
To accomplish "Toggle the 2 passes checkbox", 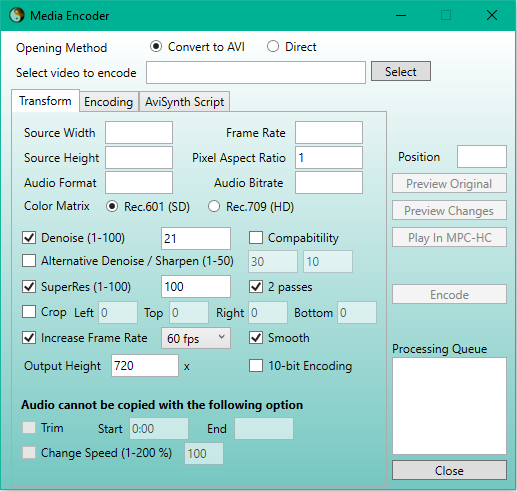I will click(256, 287).
